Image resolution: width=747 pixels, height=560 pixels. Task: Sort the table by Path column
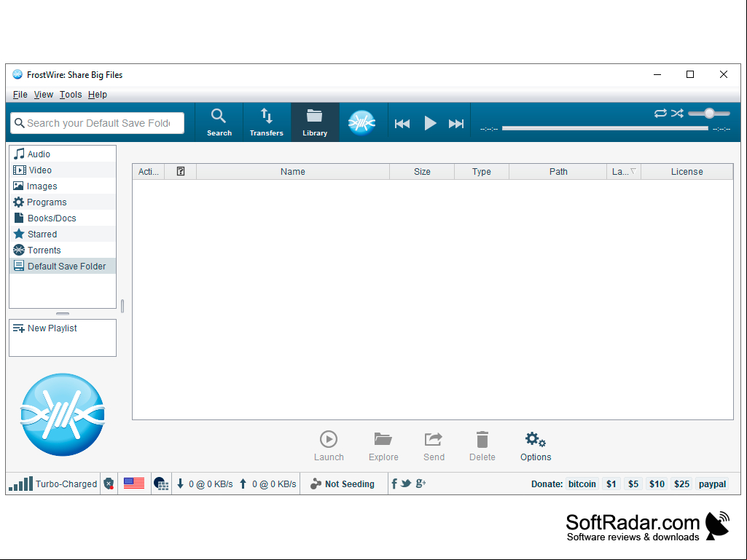[558, 171]
